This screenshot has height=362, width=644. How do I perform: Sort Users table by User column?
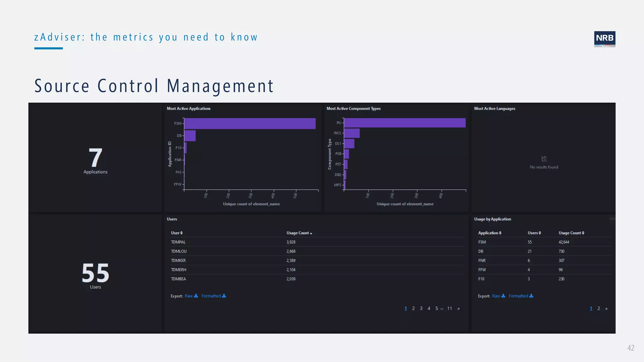tap(177, 233)
